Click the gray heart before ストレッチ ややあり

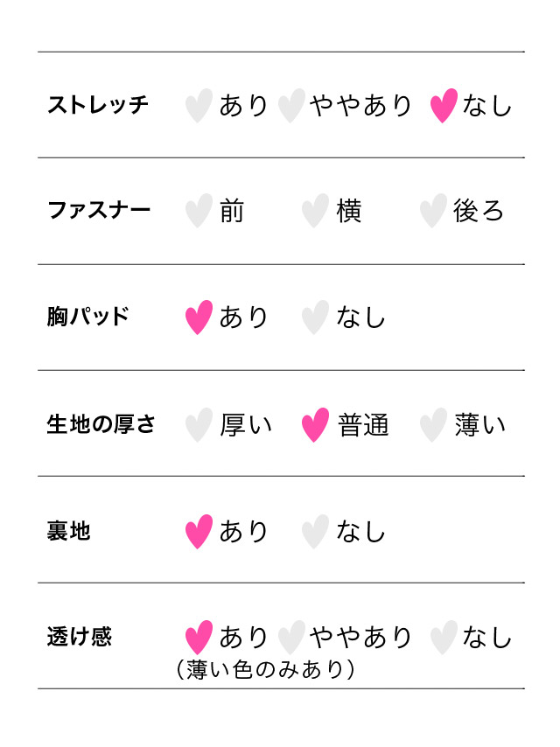[x=291, y=106]
